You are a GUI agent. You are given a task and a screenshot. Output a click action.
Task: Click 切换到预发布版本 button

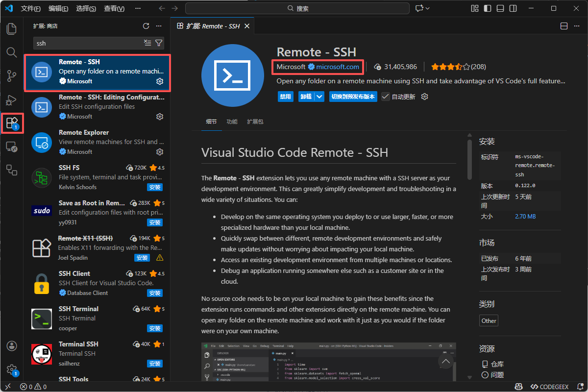tap(353, 97)
